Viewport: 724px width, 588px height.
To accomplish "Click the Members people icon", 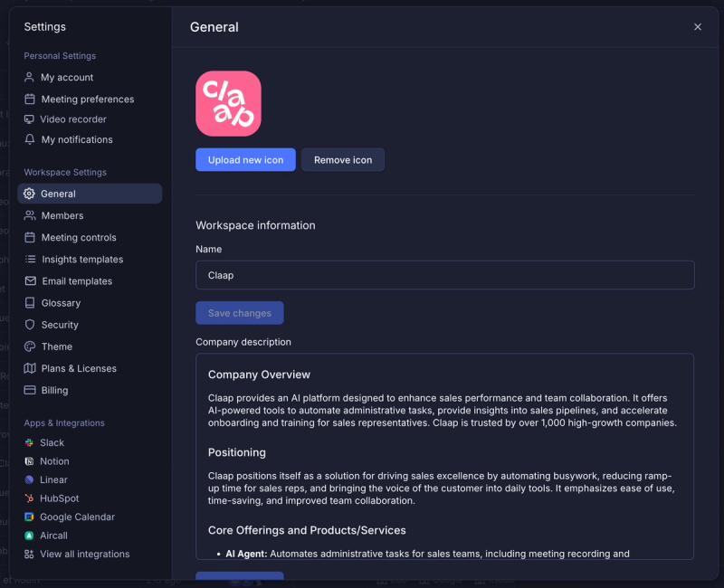I will point(30,215).
